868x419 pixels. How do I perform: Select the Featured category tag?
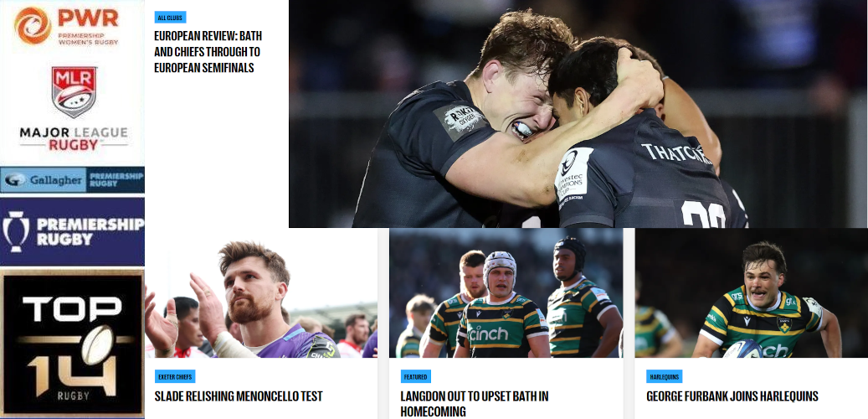click(416, 376)
